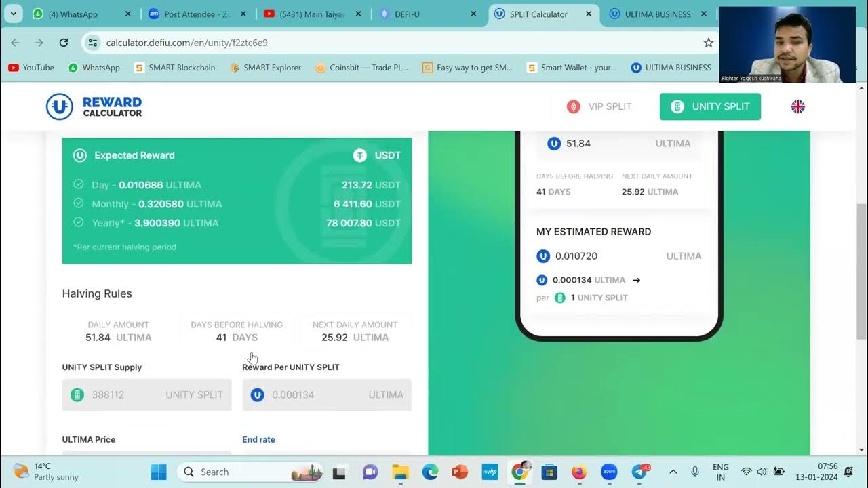The image size is (868, 488).
Task: Open the ULTIMA BUSINESS bookmark
Action: [x=671, y=68]
